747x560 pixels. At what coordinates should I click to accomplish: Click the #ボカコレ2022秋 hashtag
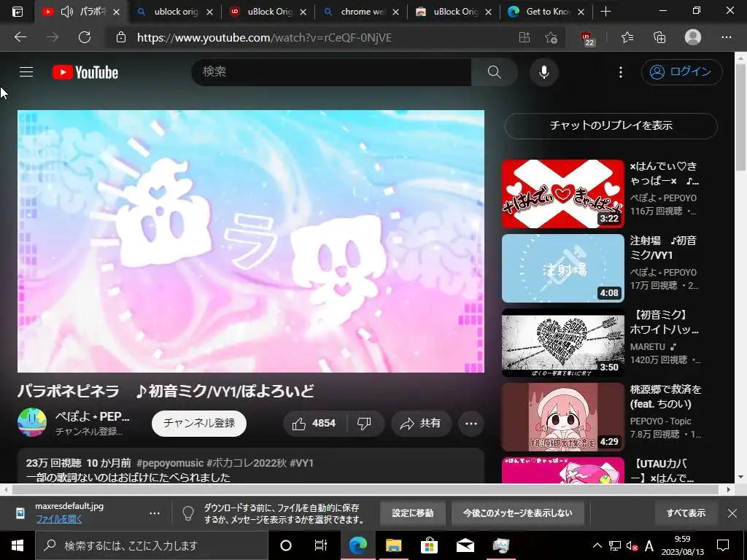tap(246, 463)
